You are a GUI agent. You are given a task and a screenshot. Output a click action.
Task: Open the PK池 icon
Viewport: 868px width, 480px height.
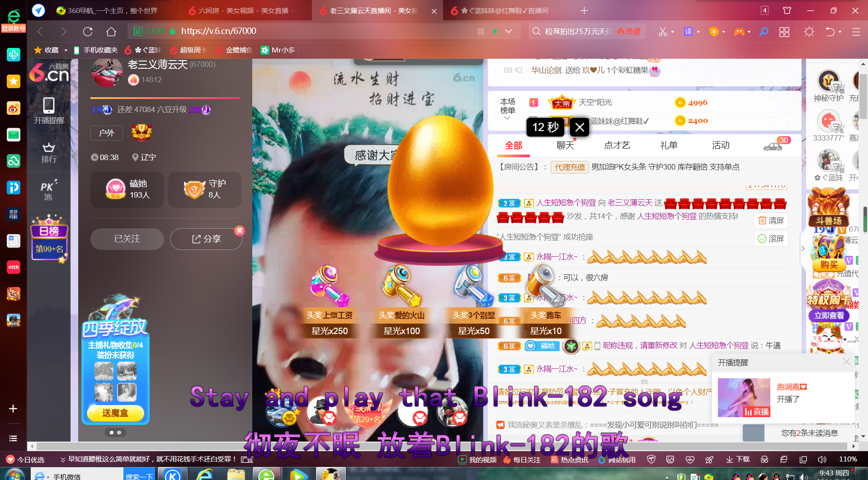coord(49,190)
